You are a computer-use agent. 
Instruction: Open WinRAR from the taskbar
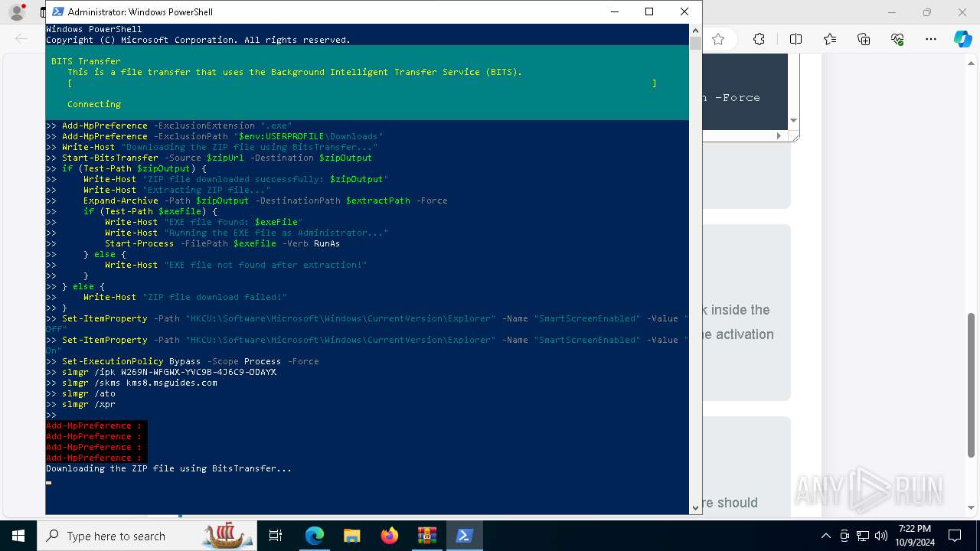point(426,536)
